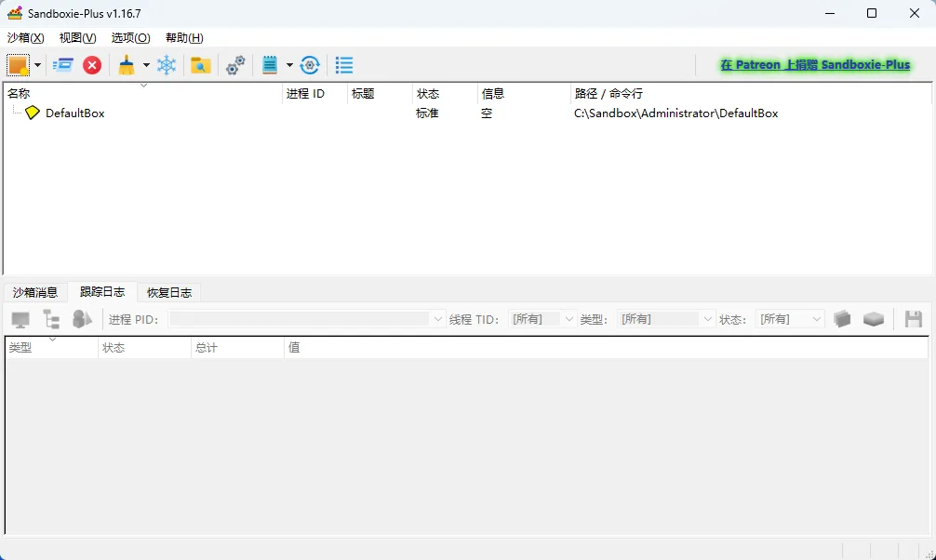The image size is (936, 560).
Task: Click the Patreon donation link
Action: (x=815, y=64)
